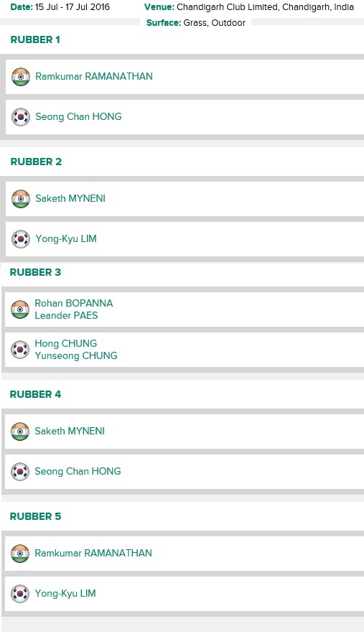
Task: Open Ramkumar RAMANATHAN link in Rubber 5
Action: 93,553
